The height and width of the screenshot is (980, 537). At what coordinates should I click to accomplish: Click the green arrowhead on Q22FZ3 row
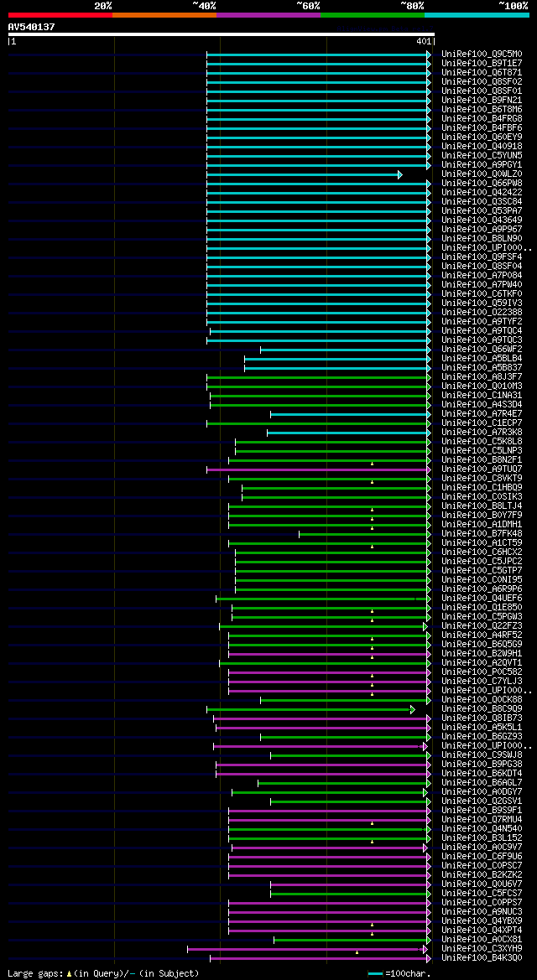[x=425, y=626]
